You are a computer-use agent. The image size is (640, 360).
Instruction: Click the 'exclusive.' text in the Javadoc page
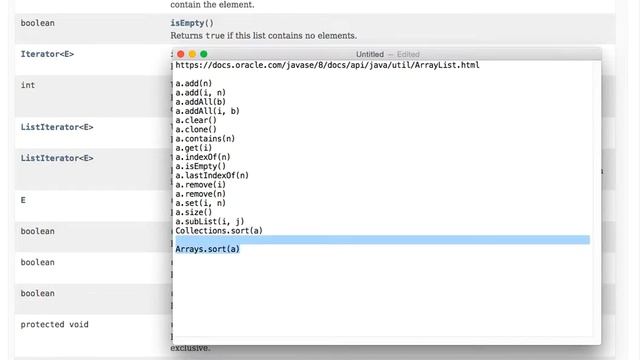point(191,348)
